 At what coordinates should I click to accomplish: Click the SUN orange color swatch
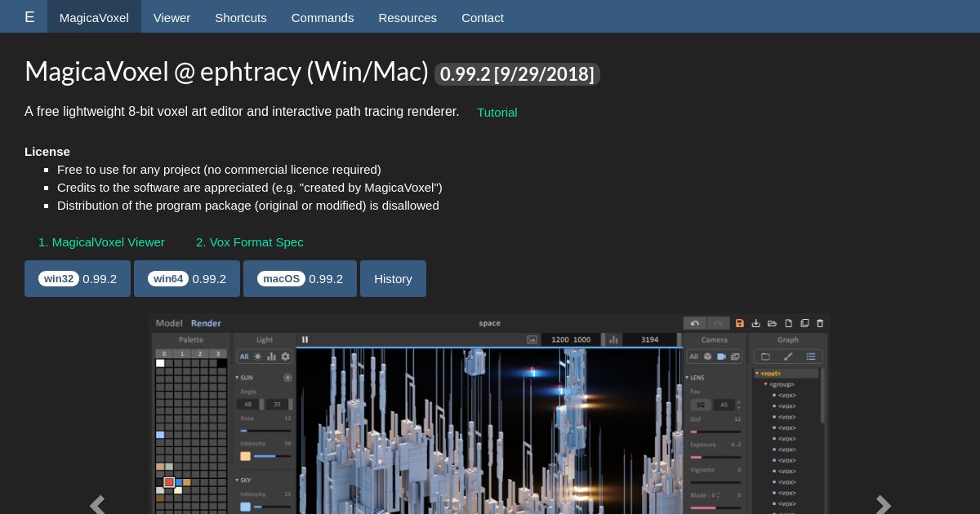tap(245, 456)
